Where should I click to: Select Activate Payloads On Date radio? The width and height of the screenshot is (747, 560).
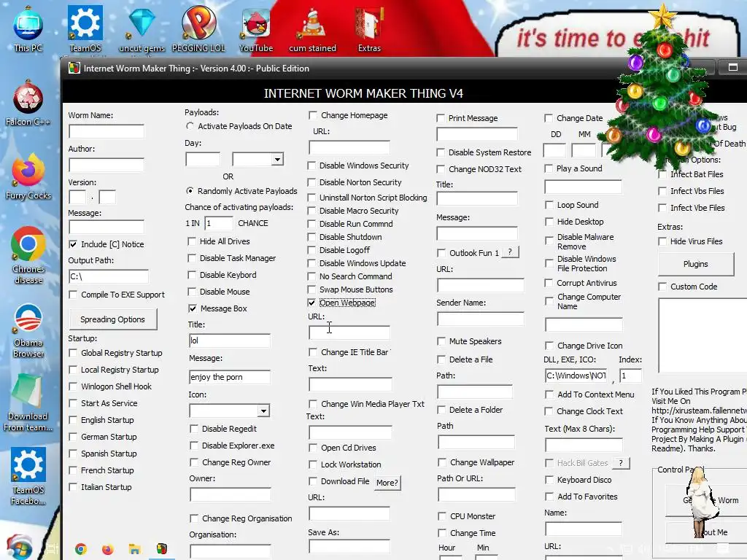pyautogui.click(x=190, y=126)
